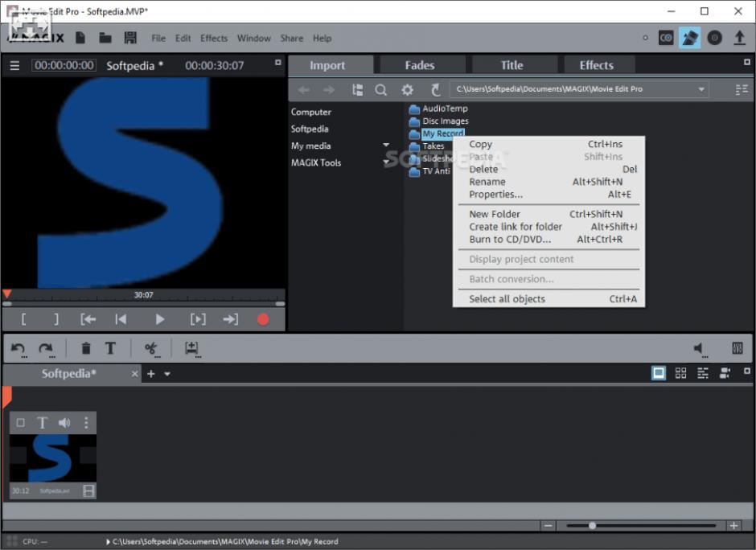
Task: Toggle the checkbox on the clip header
Action: pos(21,422)
